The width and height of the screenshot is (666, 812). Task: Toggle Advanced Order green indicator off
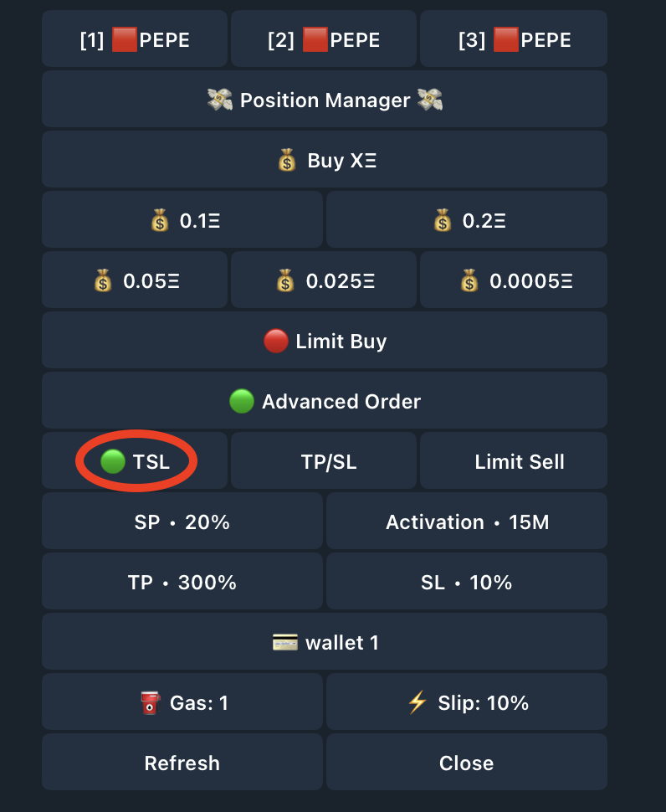[x=242, y=401]
